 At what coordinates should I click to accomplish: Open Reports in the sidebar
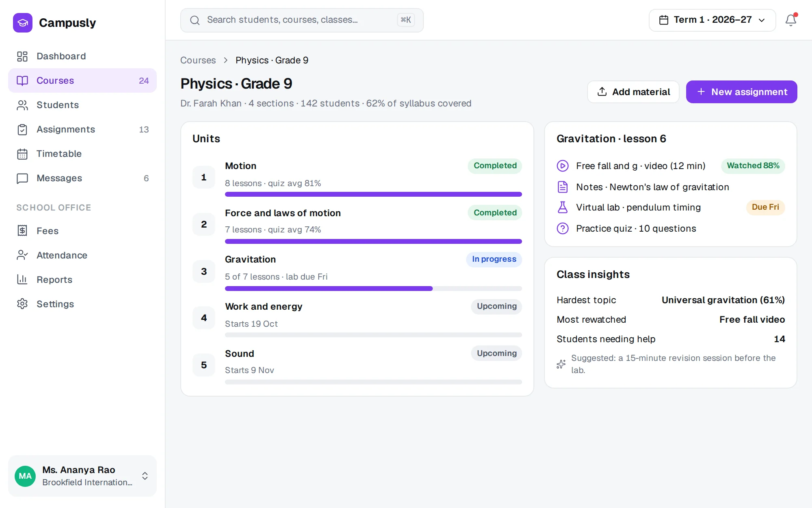[x=82, y=280]
